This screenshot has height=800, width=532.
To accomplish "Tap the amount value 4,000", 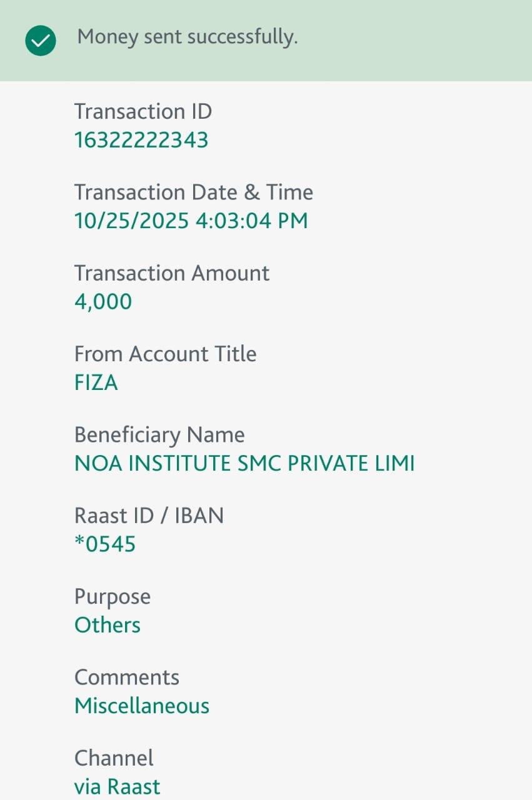I will click(x=103, y=302).
